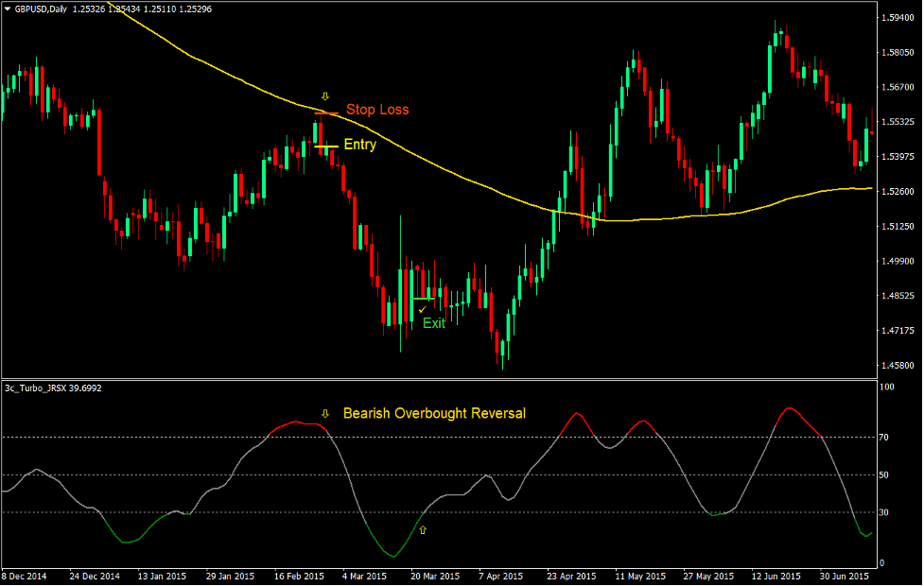The image size is (924, 586).
Task: Click the Stop Loss text label
Action: (x=377, y=110)
